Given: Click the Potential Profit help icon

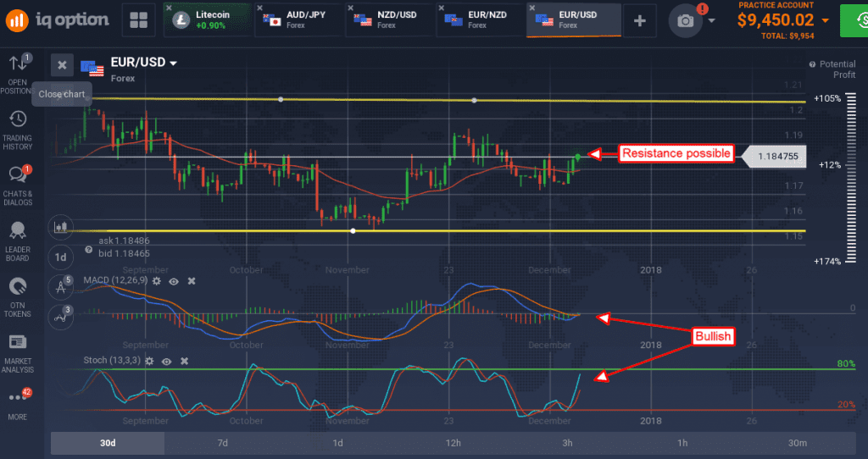Looking at the screenshot, I should tap(812, 64).
